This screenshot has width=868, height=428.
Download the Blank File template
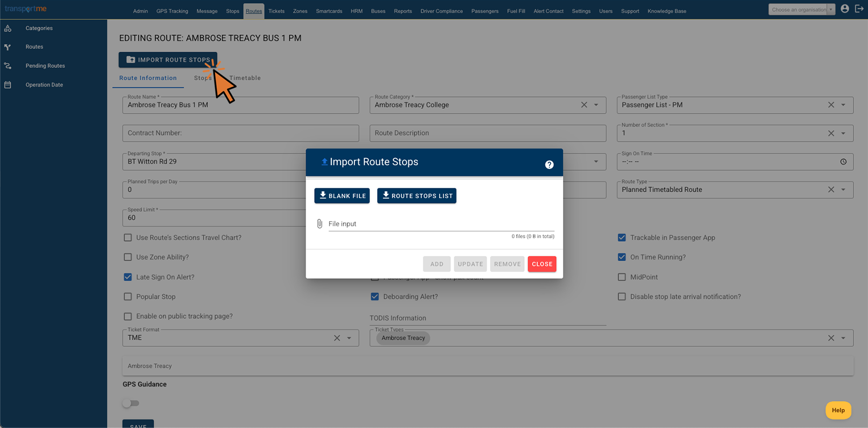click(342, 196)
